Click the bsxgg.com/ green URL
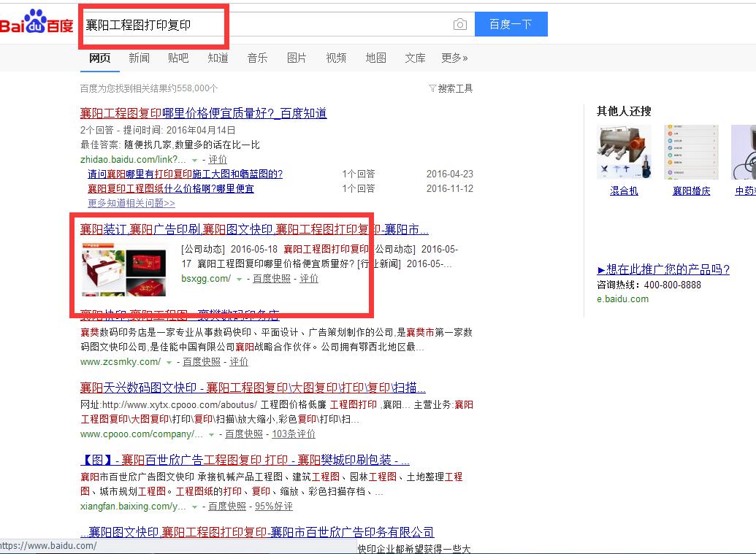Screen dimensions: 756x554 [206, 278]
